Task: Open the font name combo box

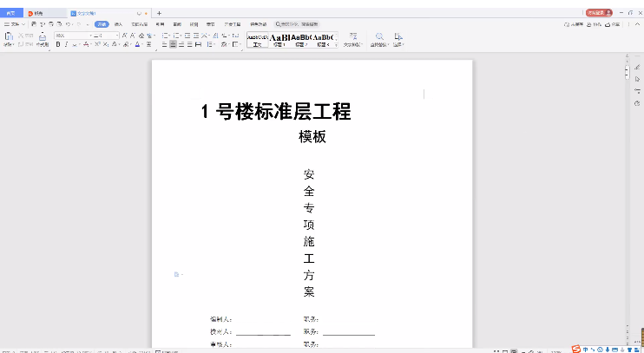Action: 73,36
